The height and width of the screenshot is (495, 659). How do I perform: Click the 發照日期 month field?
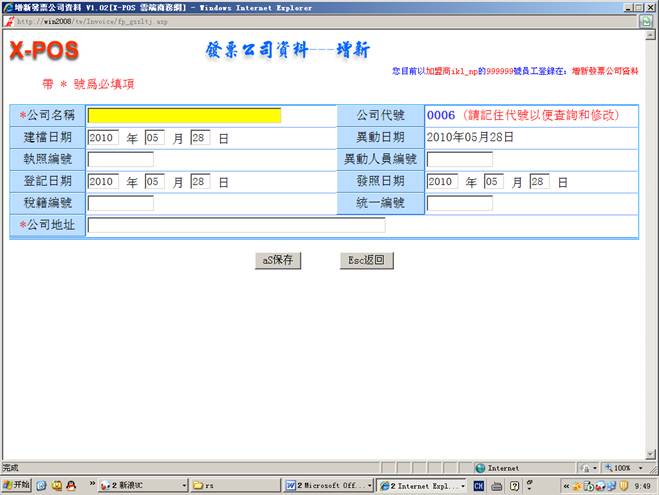(x=495, y=182)
